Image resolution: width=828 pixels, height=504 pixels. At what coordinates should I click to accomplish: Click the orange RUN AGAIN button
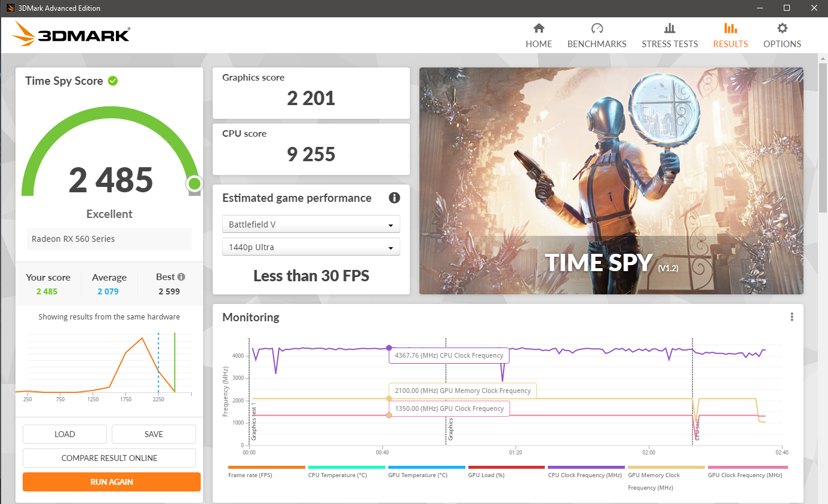[112, 482]
